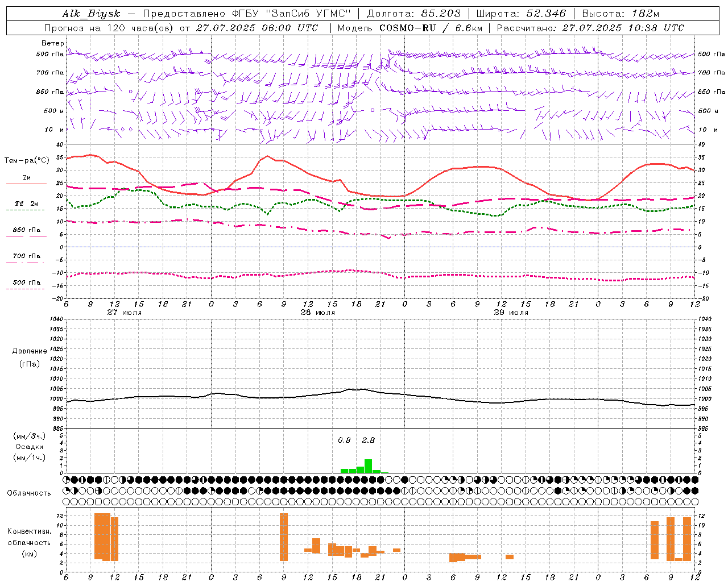
Task: Select the text Предоставлено ФГБУ "ЗапСиб УГМС"
Action: [x=247, y=14]
